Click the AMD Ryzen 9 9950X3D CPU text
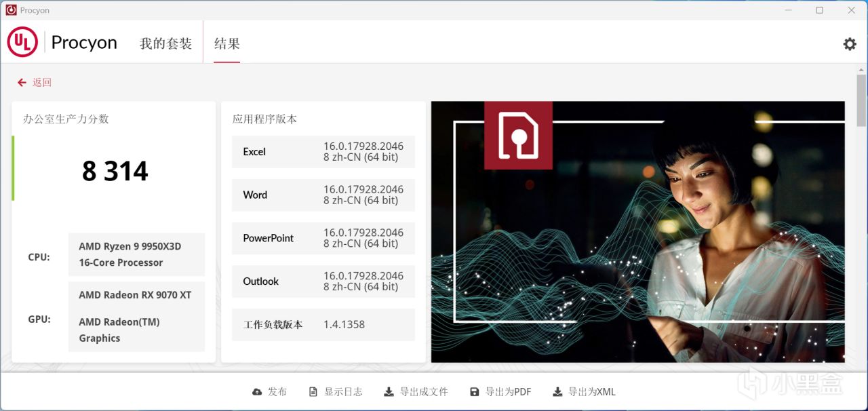 tap(130, 254)
